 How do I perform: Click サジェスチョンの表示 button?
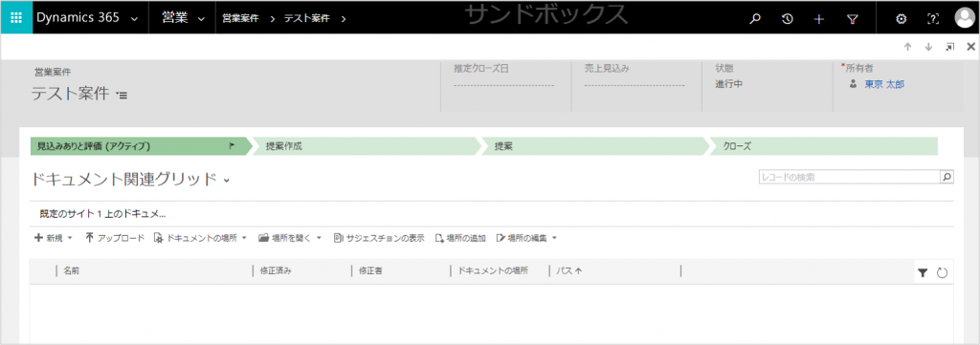click(379, 238)
